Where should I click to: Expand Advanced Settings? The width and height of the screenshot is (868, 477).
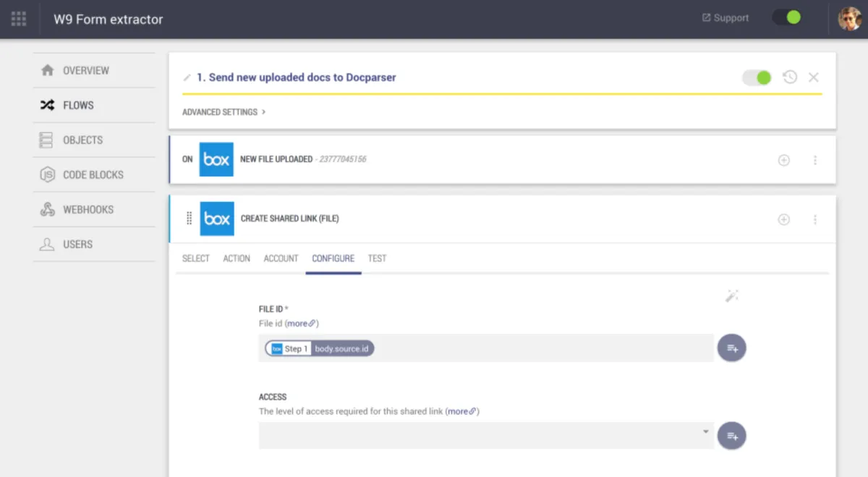(x=224, y=112)
